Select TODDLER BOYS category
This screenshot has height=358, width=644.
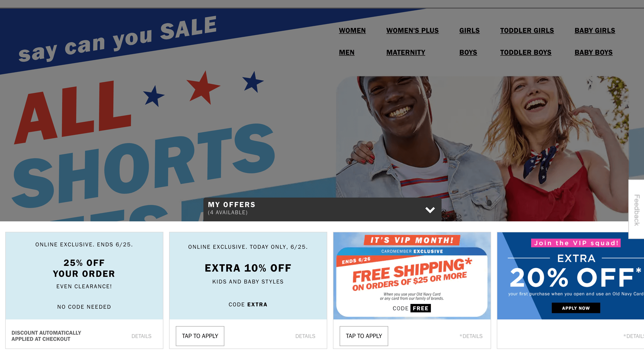[526, 52]
